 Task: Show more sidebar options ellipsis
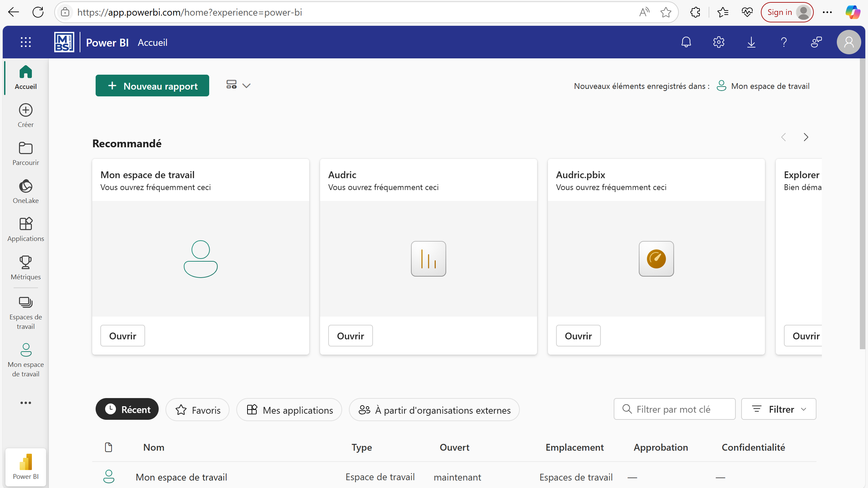[26, 403]
